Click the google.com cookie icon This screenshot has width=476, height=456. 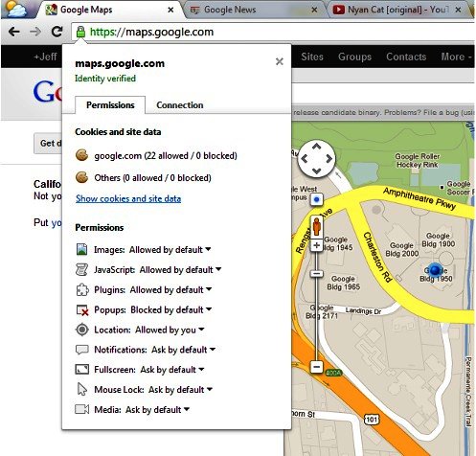click(x=81, y=155)
